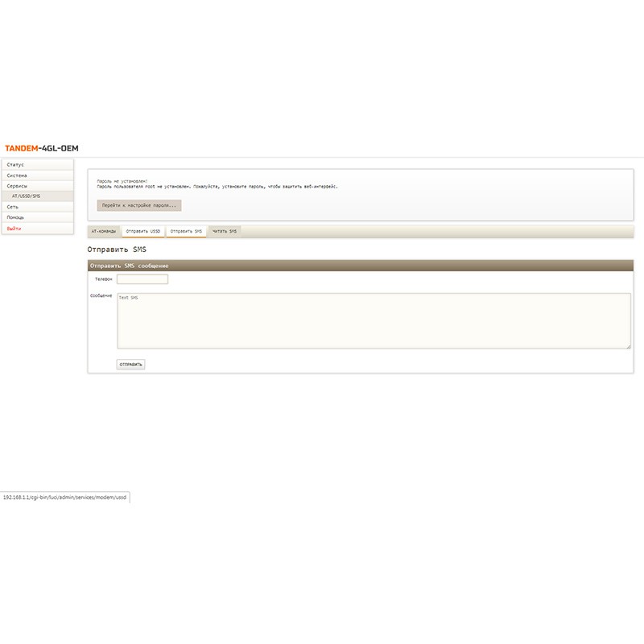Select the Отправить SMS tab
Viewport: 644px width, 644px height.
[x=186, y=232]
